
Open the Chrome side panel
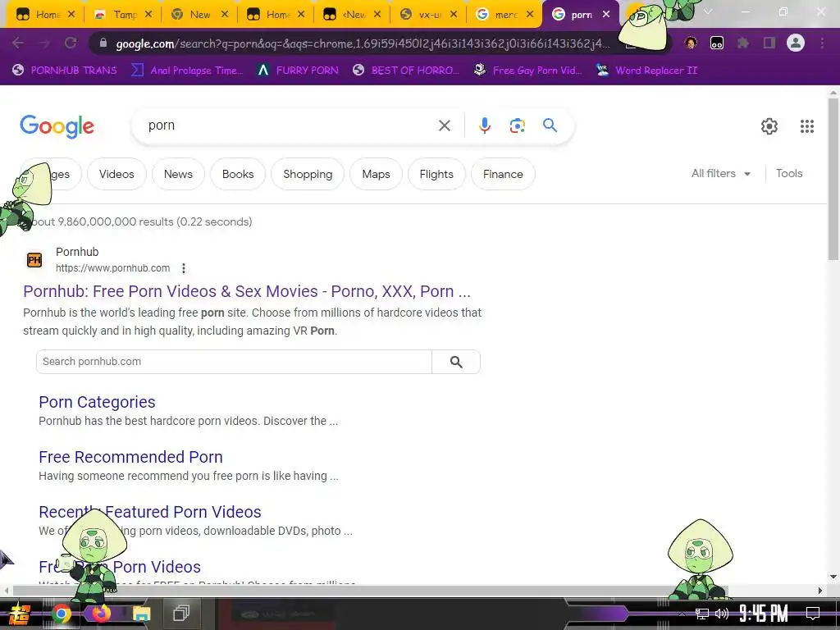click(x=769, y=43)
